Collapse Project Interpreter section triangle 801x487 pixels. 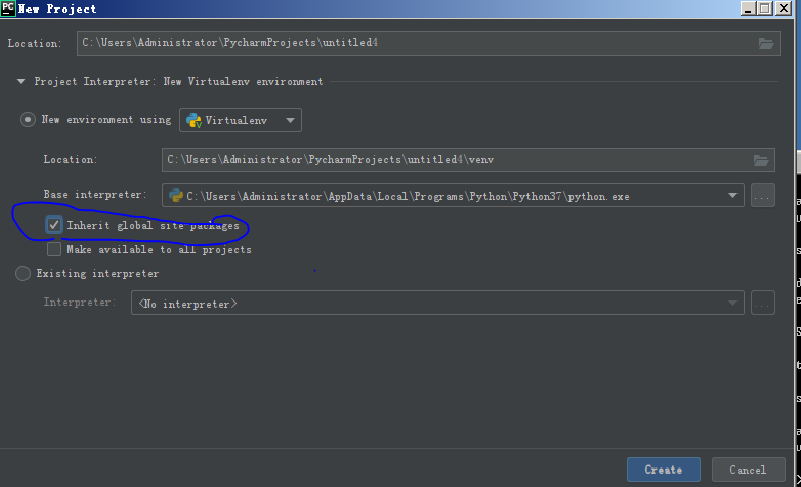pyautogui.click(x=21, y=81)
